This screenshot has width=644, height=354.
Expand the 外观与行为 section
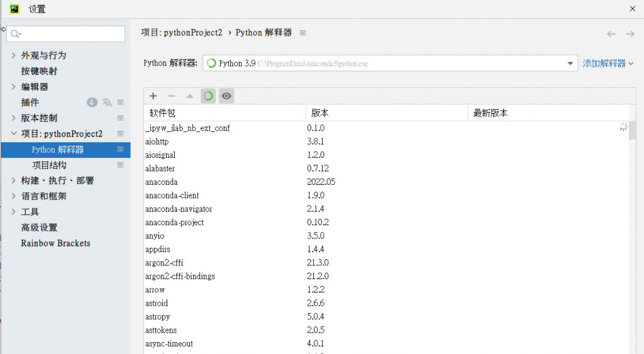tap(14, 55)
